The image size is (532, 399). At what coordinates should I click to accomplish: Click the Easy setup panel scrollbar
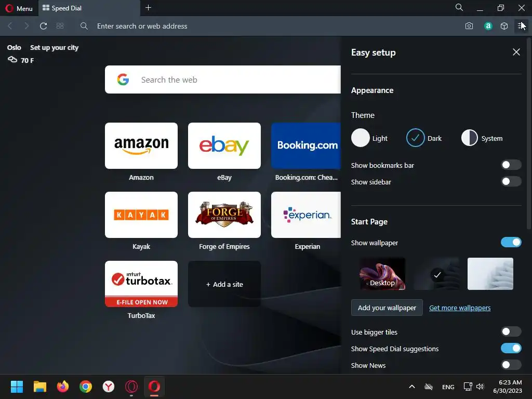pos(529,132)
